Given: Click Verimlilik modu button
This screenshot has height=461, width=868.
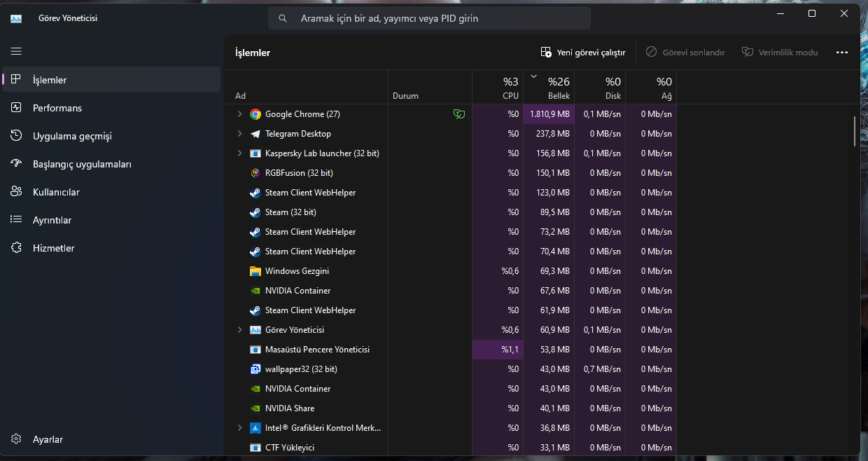Looking at the screenshot, I should [x=780, y=53].
